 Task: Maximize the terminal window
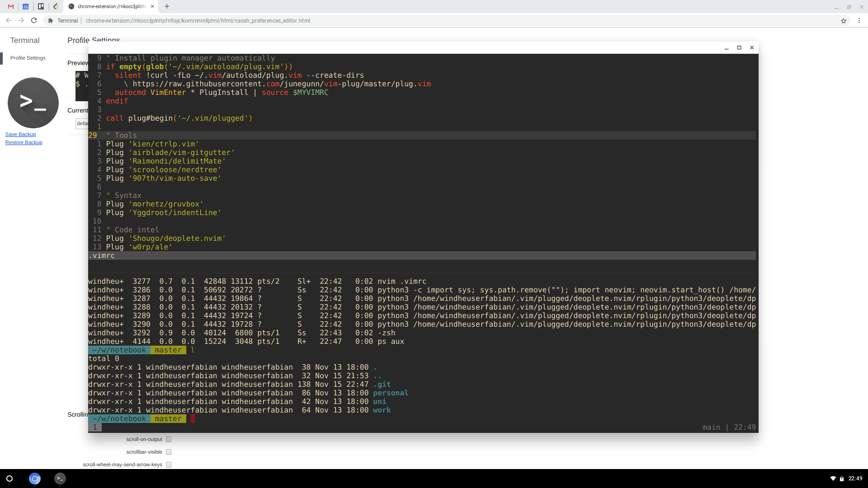[739, 48]
